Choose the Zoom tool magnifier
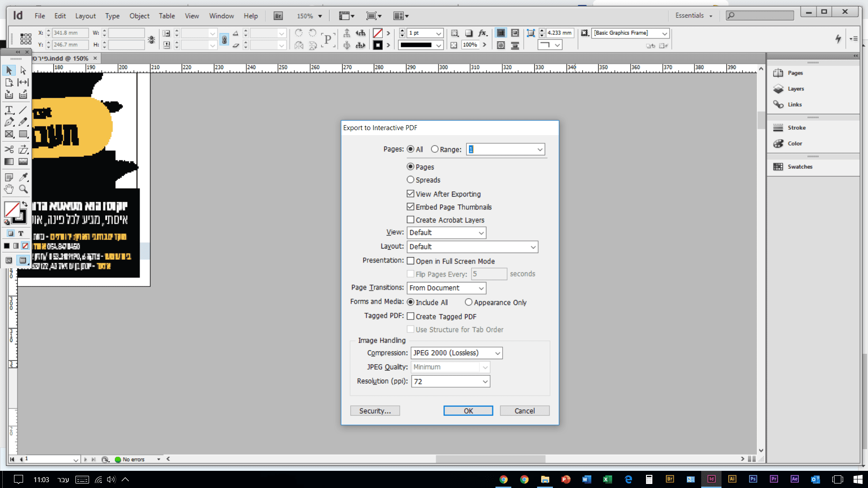868x488 pixels. pos(23,189)
